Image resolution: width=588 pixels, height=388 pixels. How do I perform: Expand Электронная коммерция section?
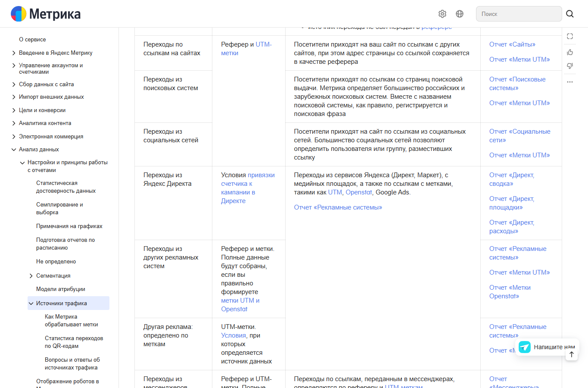click(14, 137)
